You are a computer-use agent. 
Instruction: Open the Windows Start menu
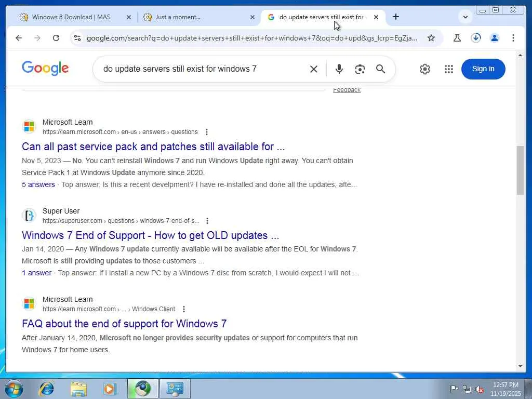[x=14, y=389]
